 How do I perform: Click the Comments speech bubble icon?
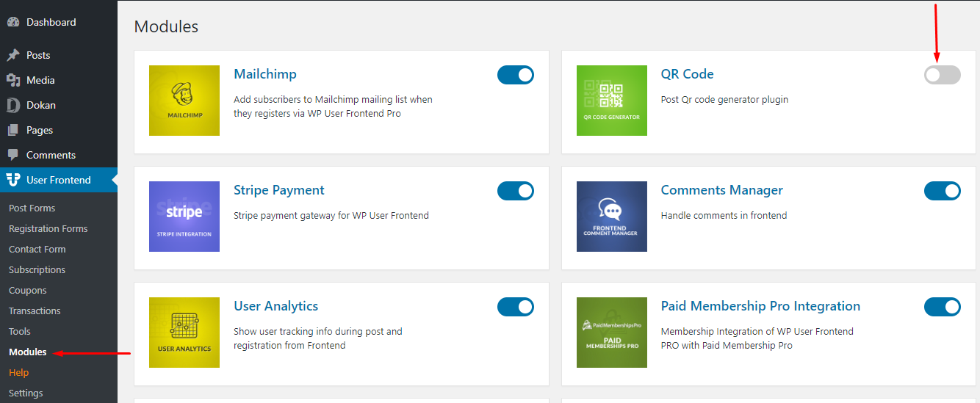coord(13,155)
